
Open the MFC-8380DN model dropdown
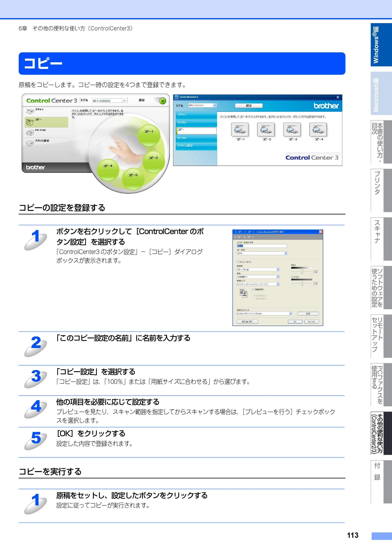coord(109,101)
